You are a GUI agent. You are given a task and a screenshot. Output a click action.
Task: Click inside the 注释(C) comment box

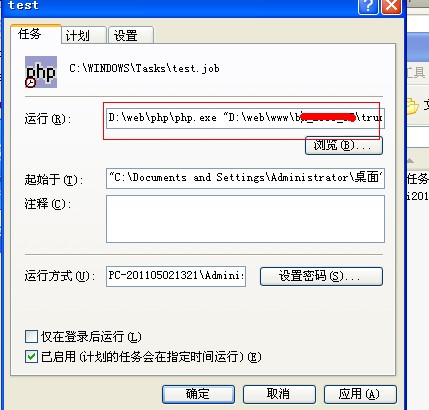(x=245, y=219)
